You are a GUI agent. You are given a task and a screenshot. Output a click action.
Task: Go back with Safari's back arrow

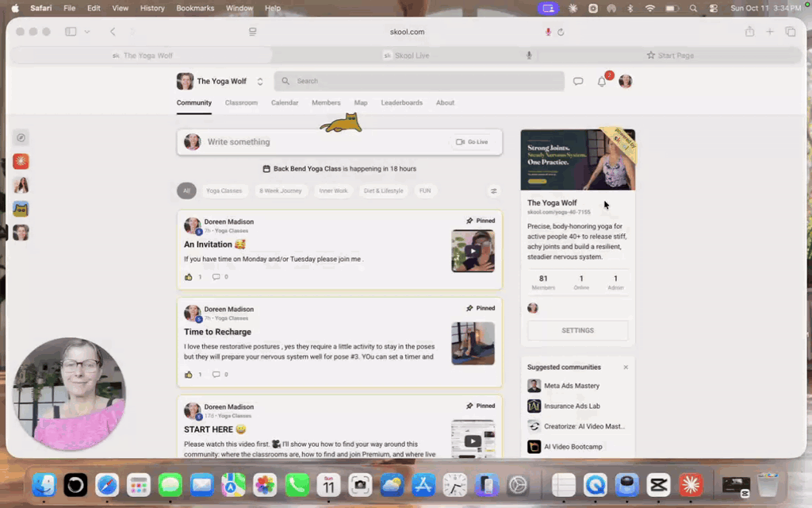(113, 32)
